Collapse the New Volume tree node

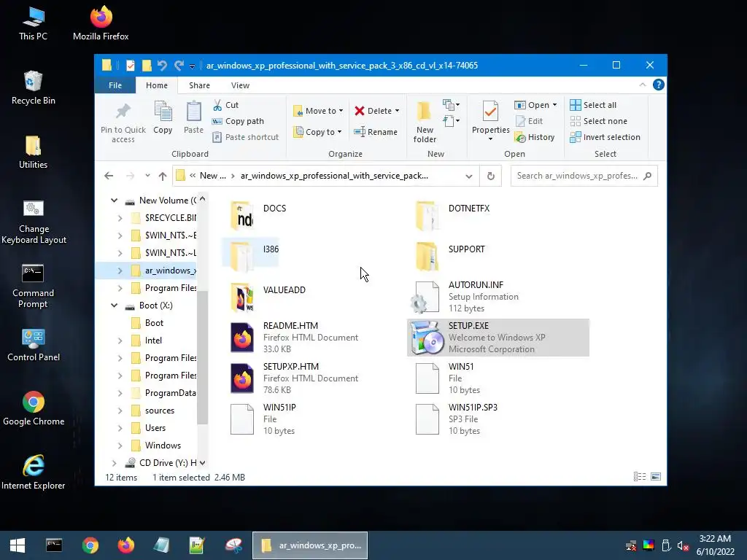pyautogui.click(x=115, y=201)
